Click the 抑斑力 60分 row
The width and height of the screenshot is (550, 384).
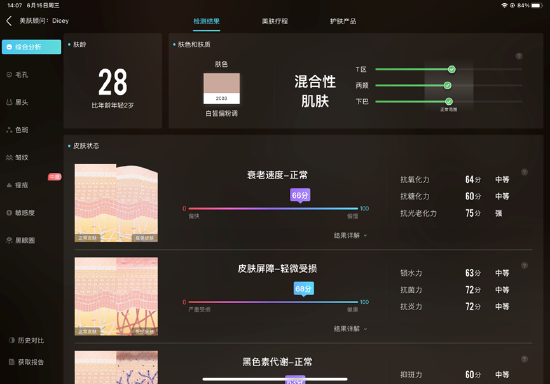pos(455,375)
